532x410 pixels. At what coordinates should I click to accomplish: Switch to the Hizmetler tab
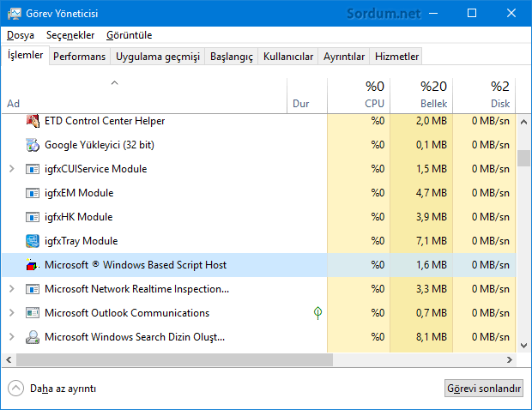tap(396, 57)
